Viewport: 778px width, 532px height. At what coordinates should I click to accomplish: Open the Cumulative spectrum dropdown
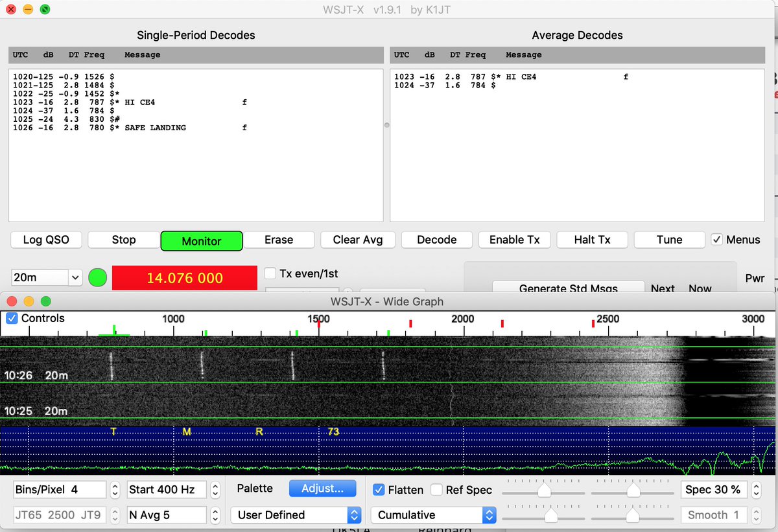[x=433, y=515]
